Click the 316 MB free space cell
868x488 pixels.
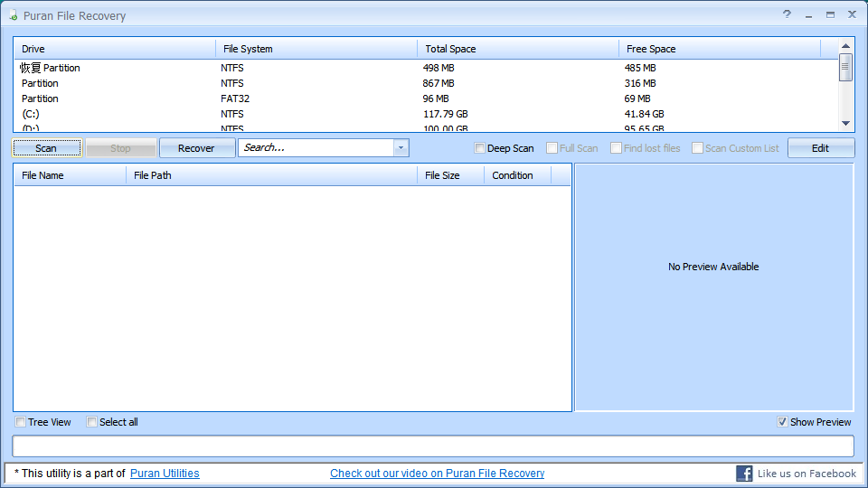pyautogui.click(x=640, y=83)
